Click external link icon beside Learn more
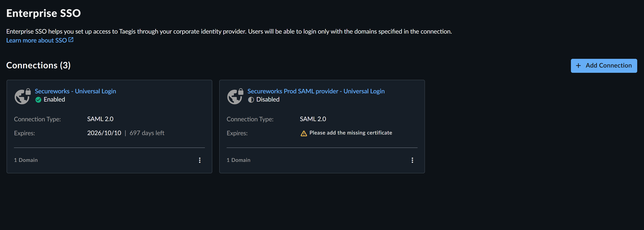 (71, 40)
